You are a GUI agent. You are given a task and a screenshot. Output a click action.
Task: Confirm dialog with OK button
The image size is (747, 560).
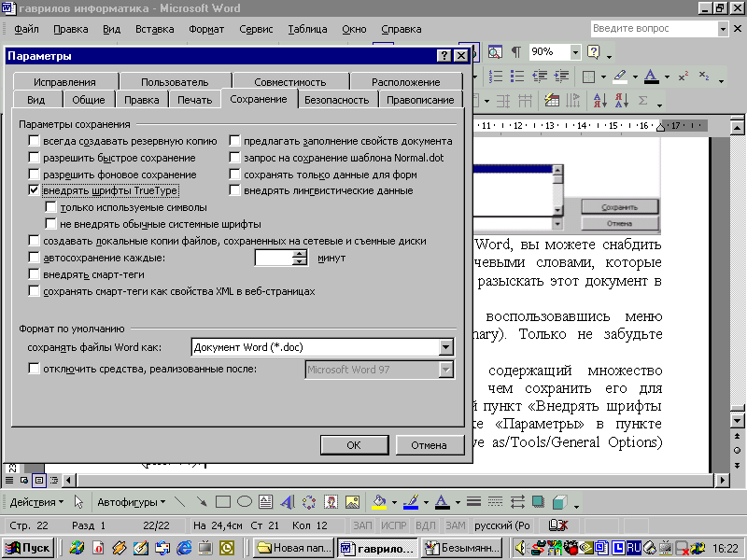coord(354,445)
